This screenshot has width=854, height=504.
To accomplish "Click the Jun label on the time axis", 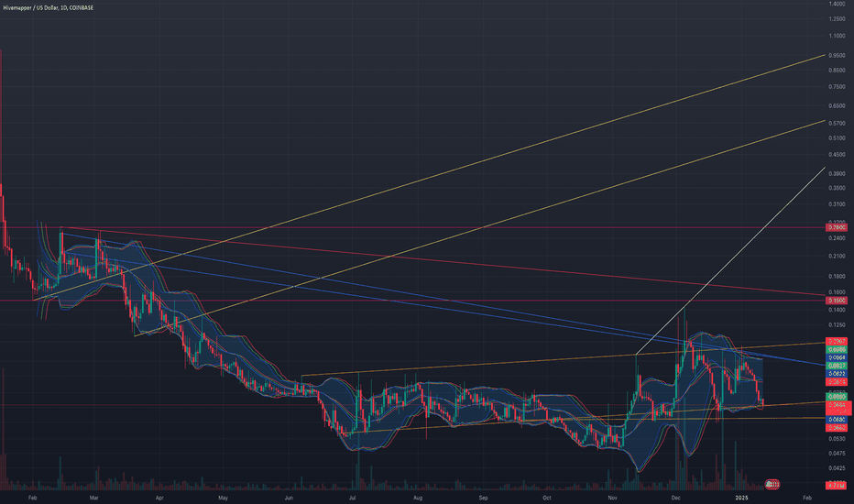I will coord(289,498).
